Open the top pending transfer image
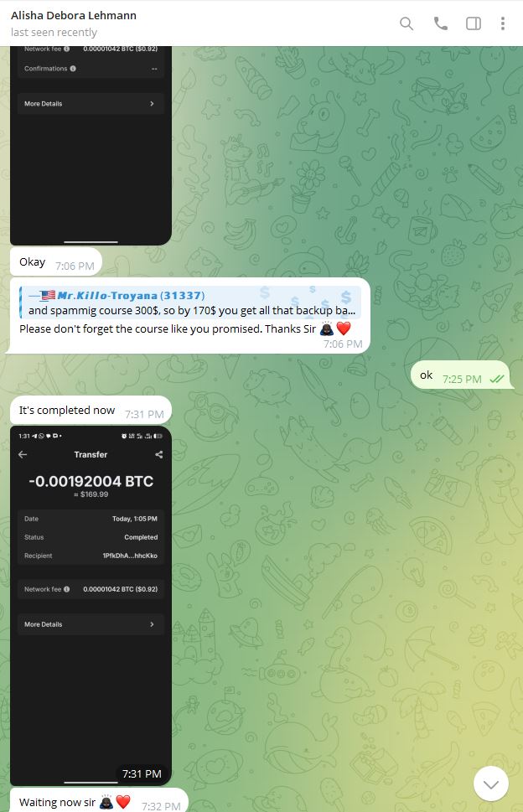 point(91,146)
